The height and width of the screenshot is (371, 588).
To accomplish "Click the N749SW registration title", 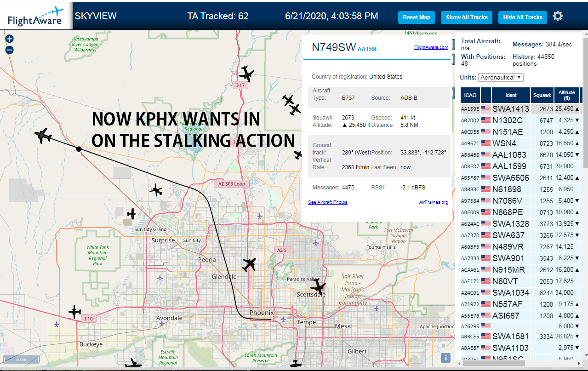I will tap(334, 47).
